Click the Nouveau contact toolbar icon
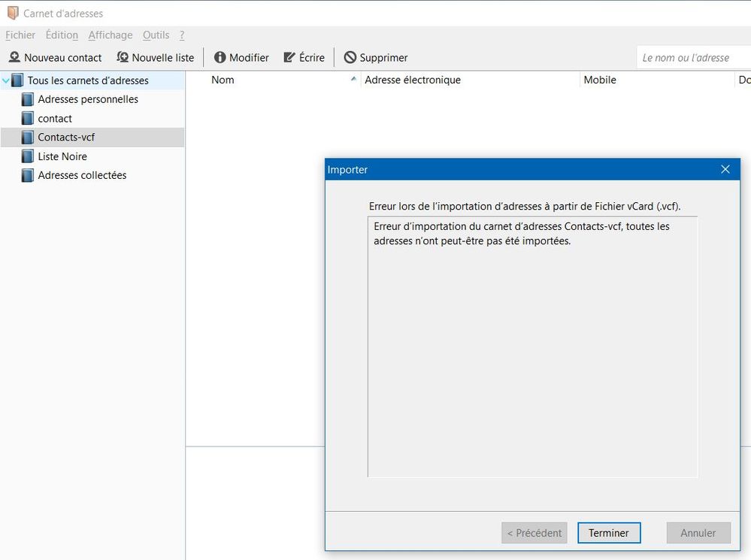Screen dimensions: 751x560 click(x=14, y=58)
